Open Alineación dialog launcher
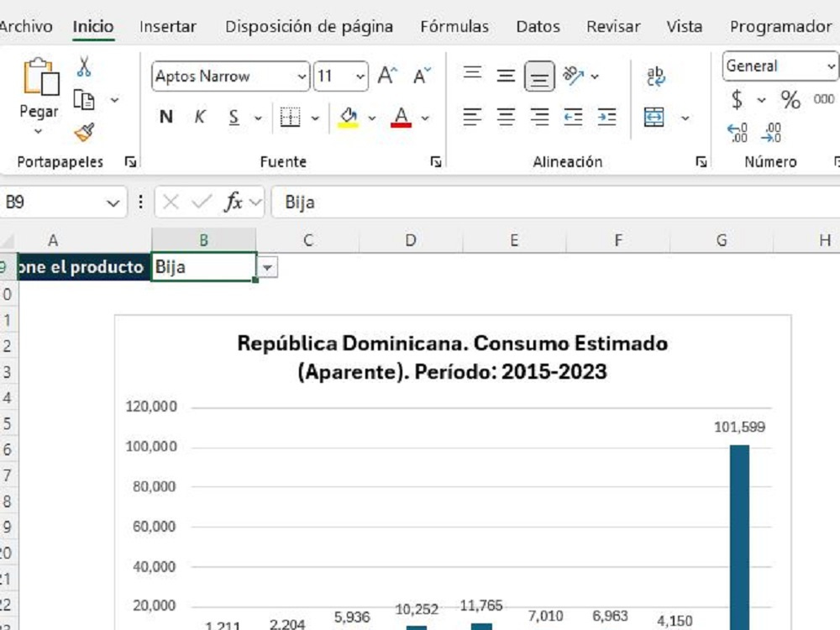This screenshot has width=840, height=630. tap(701, 162)
